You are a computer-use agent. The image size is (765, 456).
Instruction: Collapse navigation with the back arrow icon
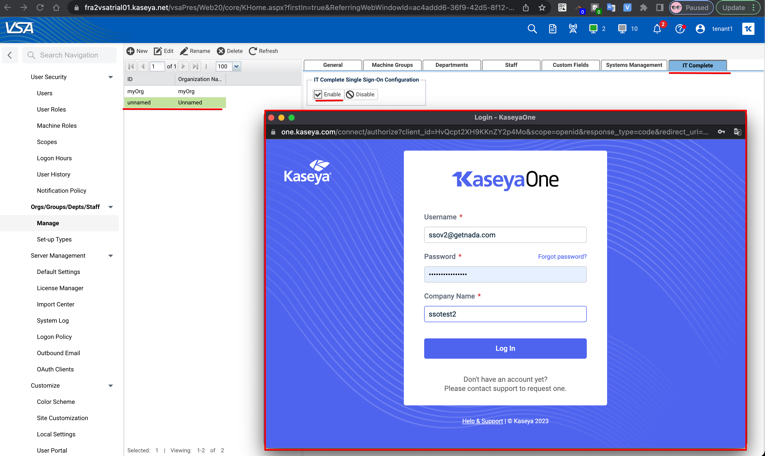(x=10, y=55)
